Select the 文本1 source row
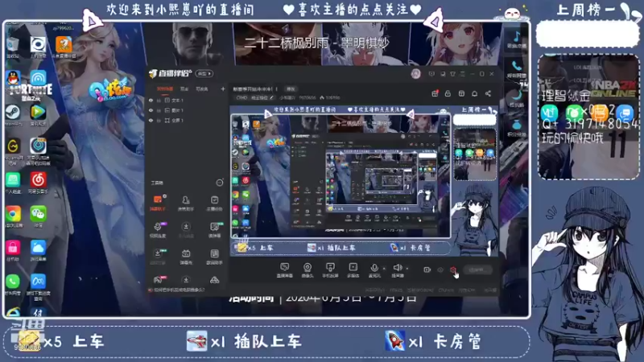 click(x=187, y=100)
